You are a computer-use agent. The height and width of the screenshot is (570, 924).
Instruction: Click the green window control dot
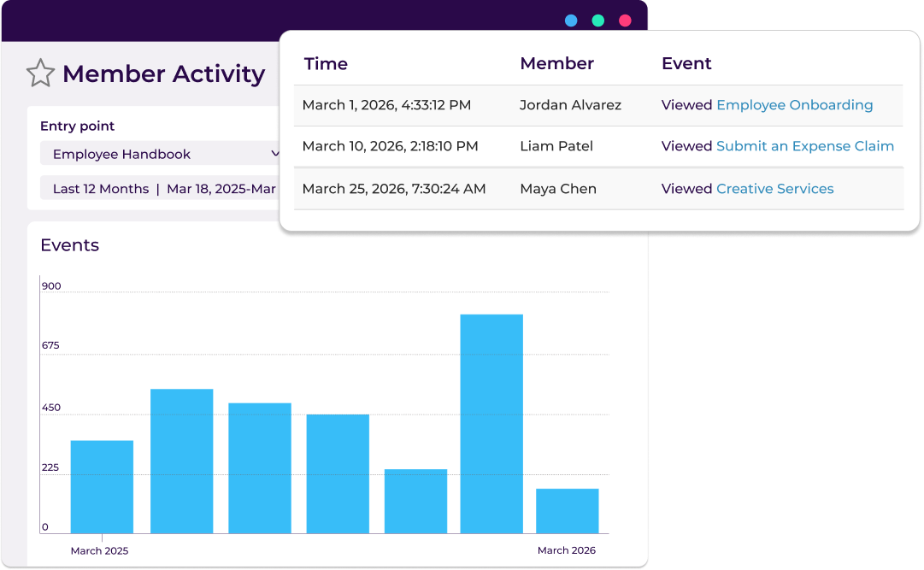597,20
